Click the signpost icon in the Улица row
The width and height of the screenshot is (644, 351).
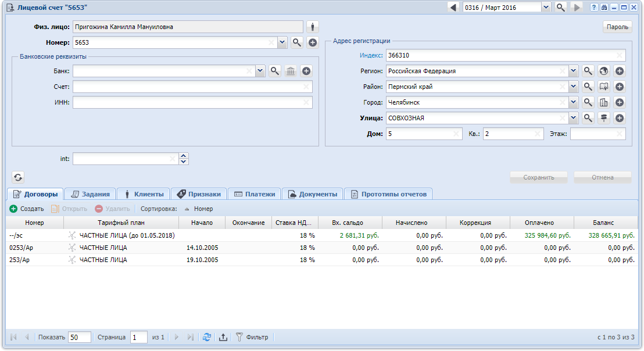pos(604,118)
